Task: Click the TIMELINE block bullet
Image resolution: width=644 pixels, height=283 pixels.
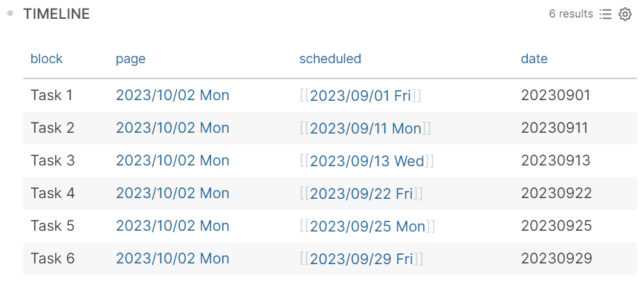Action: pyautogui.click(x=10, y=14)
